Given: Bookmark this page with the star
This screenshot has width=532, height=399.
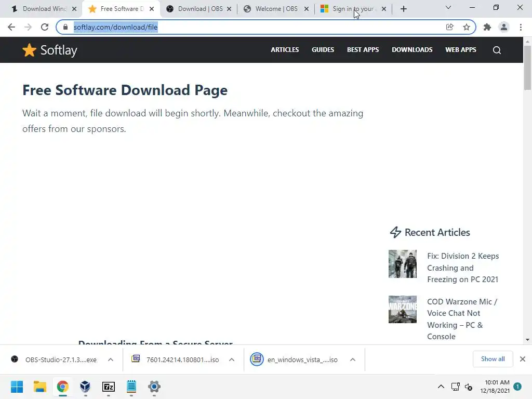Looking at the screenshot, I should coord(467,27).
